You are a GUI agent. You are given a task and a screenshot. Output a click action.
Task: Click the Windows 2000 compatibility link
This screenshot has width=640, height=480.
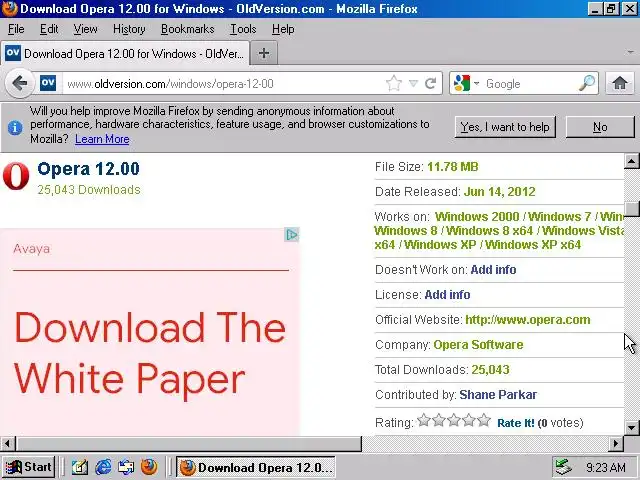pyautogui.click(x=477, y=216)
